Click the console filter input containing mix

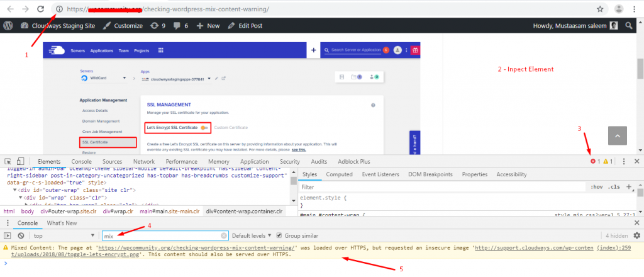(164, 235)
